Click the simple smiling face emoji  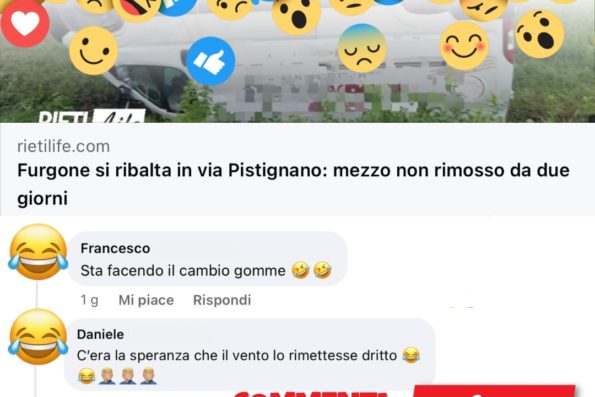pos(94,50)
